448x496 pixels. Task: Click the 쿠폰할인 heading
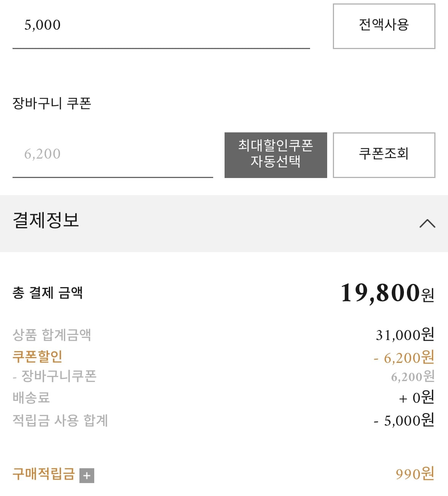pyautogui.click(x=37, y=356)
